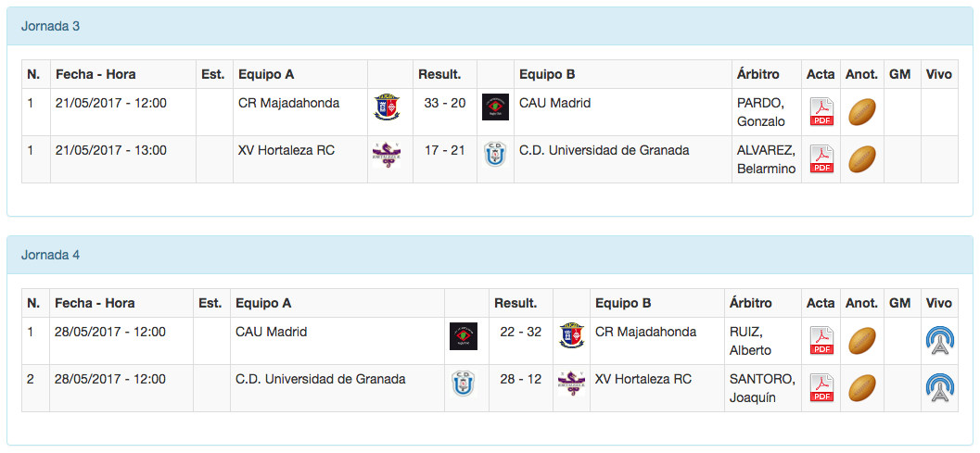
Task: Click rugby ball annotations for ALVAREZ's match
Action: click(x=862, y=159)
